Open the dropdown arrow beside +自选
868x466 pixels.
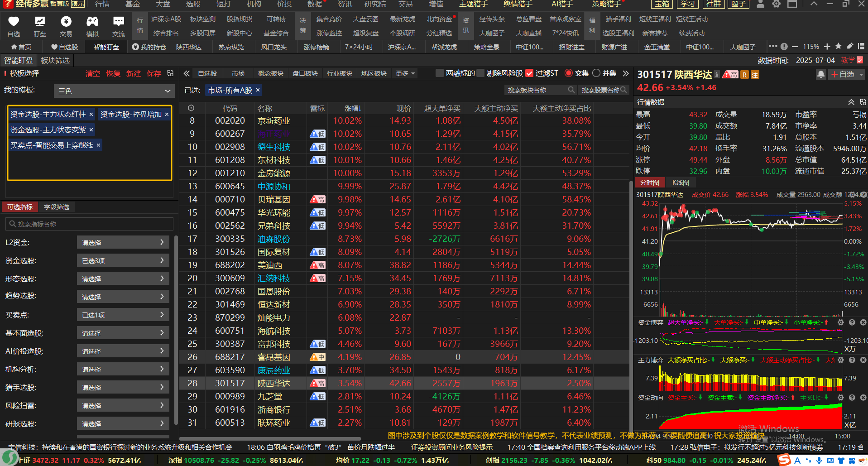click(x=861, y=74)
